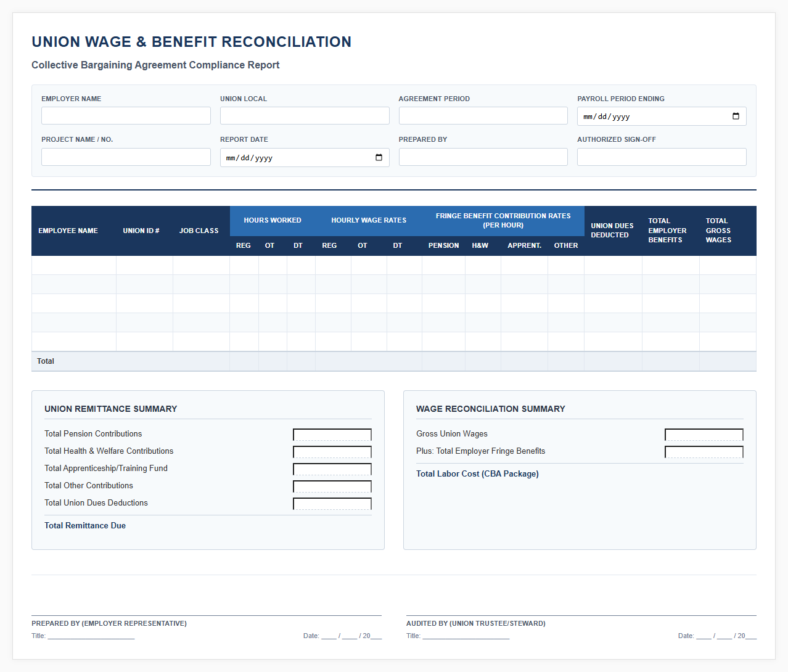Image resolution: width=788 pixels, height=672 pixels.
Task: Focus the Union Local text box
Action: point(305,116)
